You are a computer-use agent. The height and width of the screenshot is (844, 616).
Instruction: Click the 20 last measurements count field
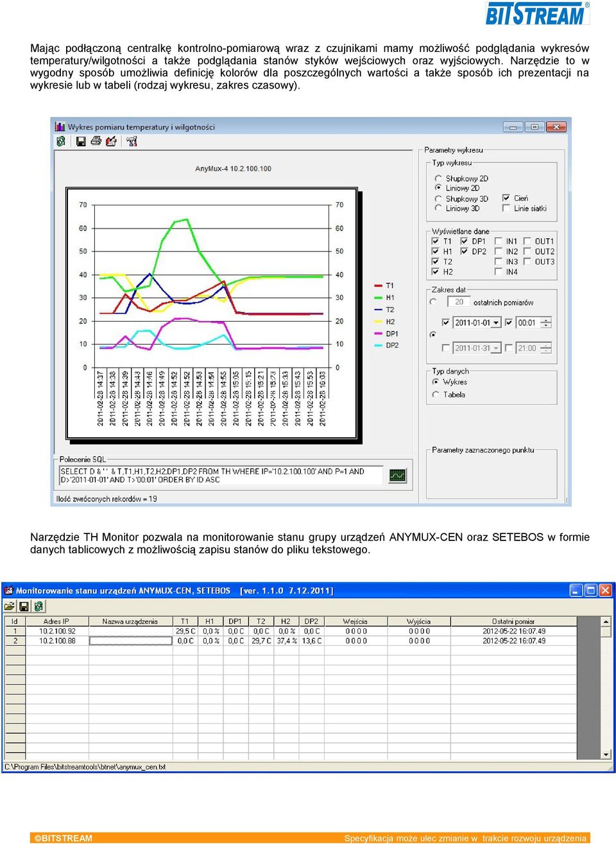458,302
